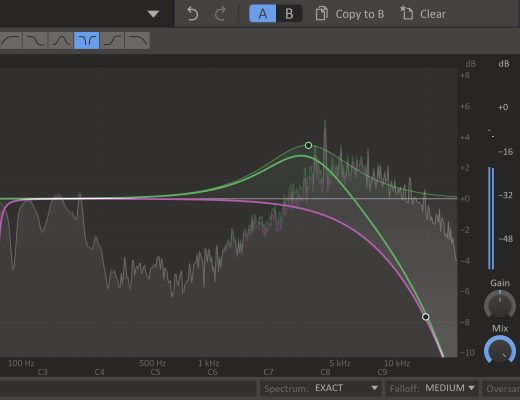This screenshot has height=400, width=520.
Task: Click the C7 note label
Action: [x=268, y=372]
